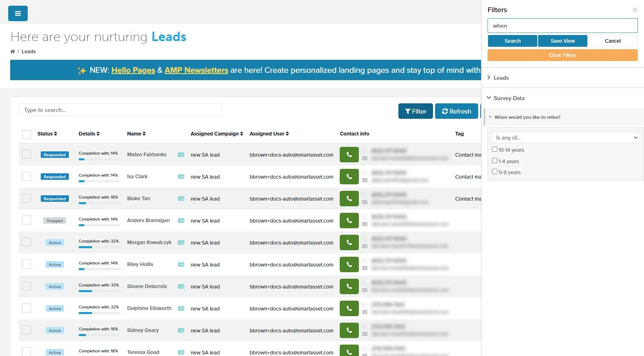The image size is (644, 356).
Task: Check the 5-9 years option
Action: tap(495, 172)
